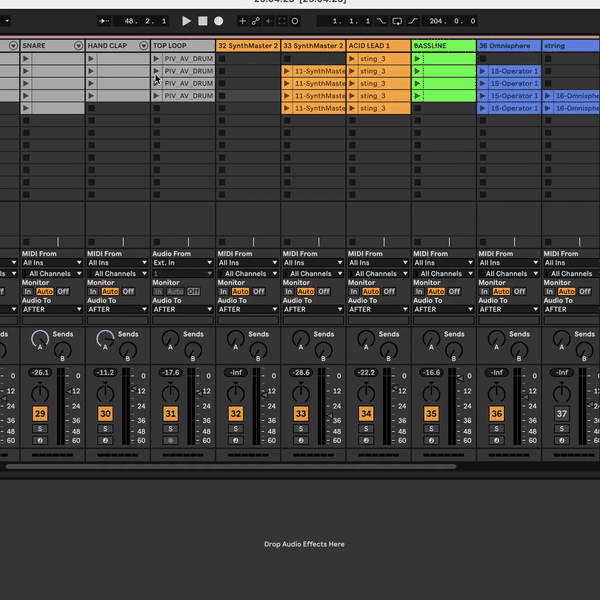Image resolution: width=600 pixels, height=600 pixels.
Task: Launch the first 15-Operator 1 clip
Action: [x=482, y=71]
